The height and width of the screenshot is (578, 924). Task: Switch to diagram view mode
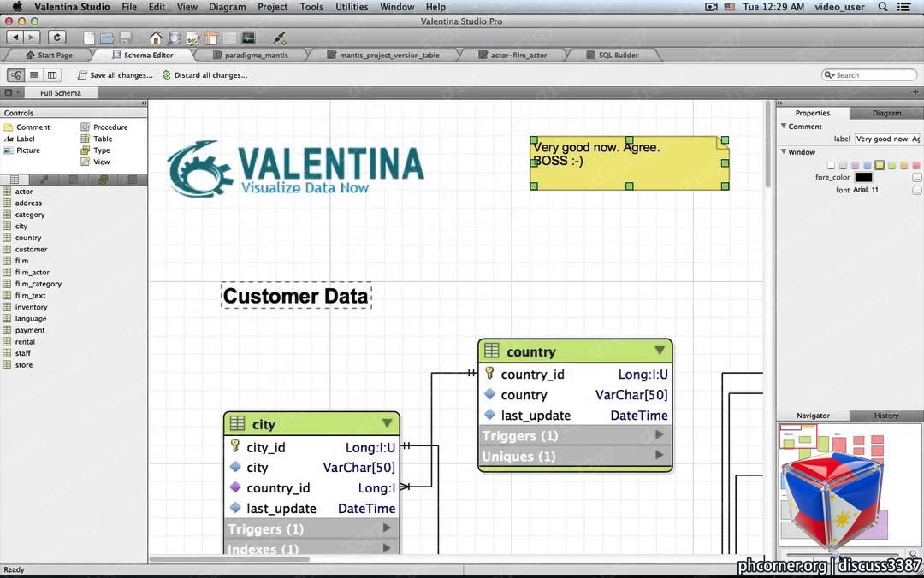tap(16, 75)
